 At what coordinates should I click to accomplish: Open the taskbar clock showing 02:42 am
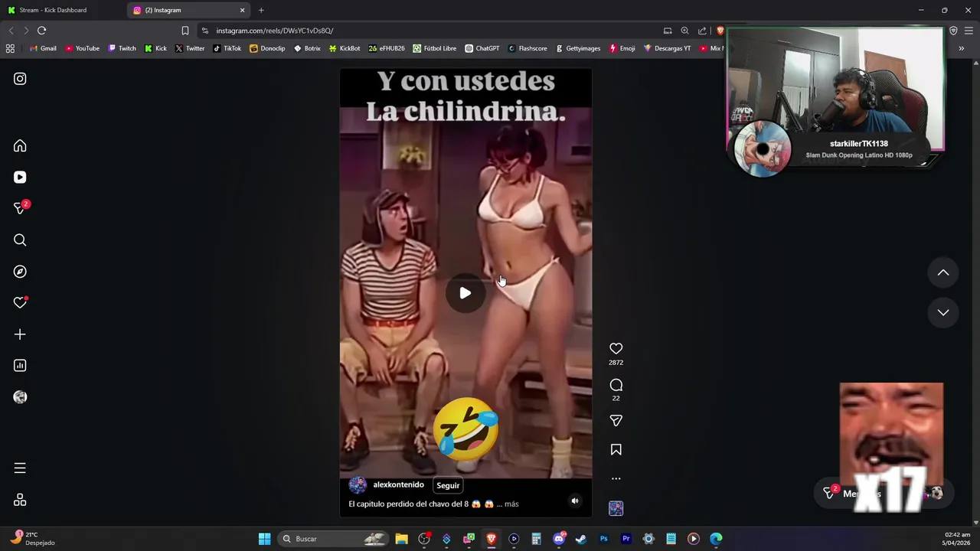pyautogui.click(x=957, y=539)
